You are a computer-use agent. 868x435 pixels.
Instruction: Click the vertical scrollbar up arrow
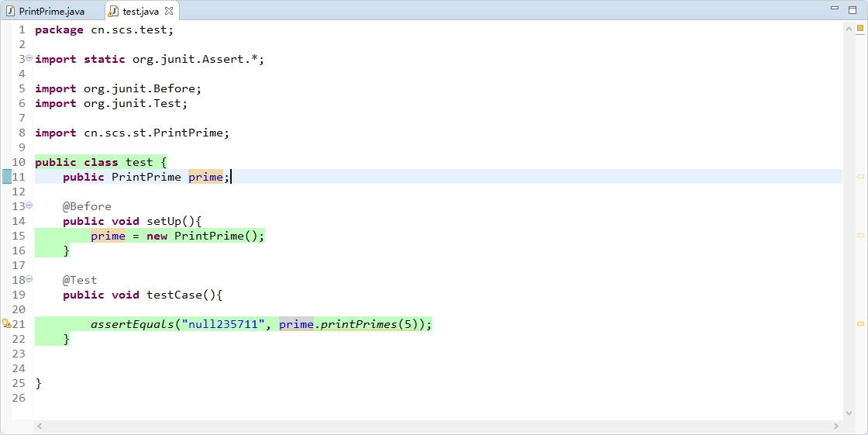coord(849,29)
